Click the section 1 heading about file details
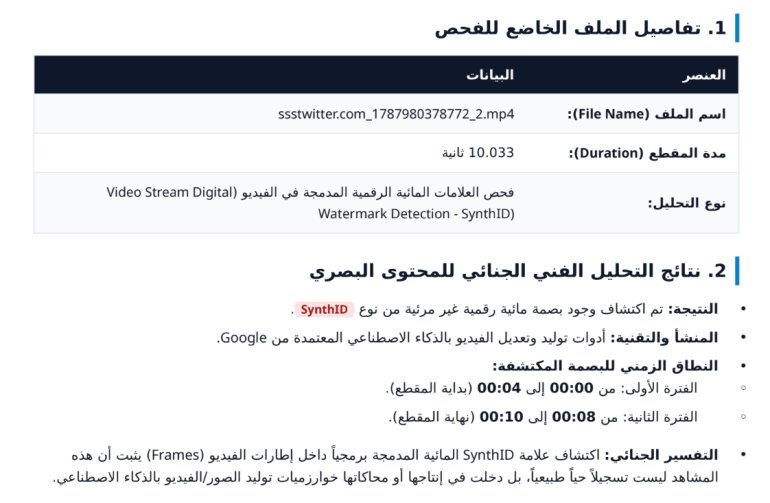Screen dimensions: 770x503 pos(580,28)
